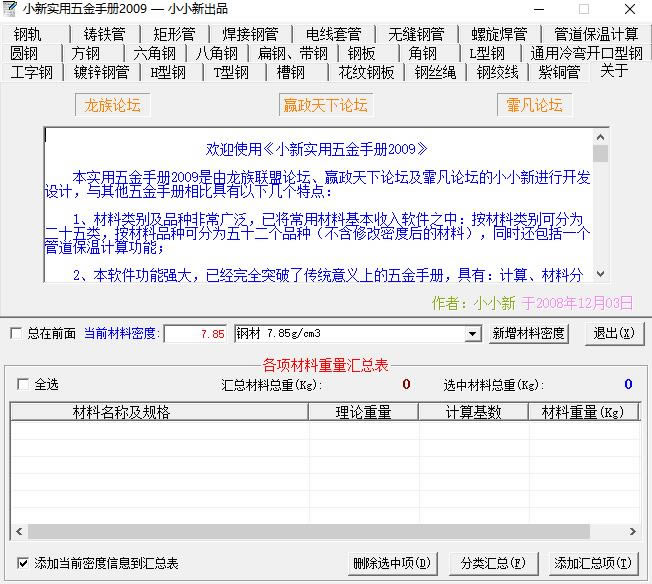Expand the 钢材 7.85g/cm3 material dropdown
Viewport: 652px width, 584px height.
coord(472,334)
